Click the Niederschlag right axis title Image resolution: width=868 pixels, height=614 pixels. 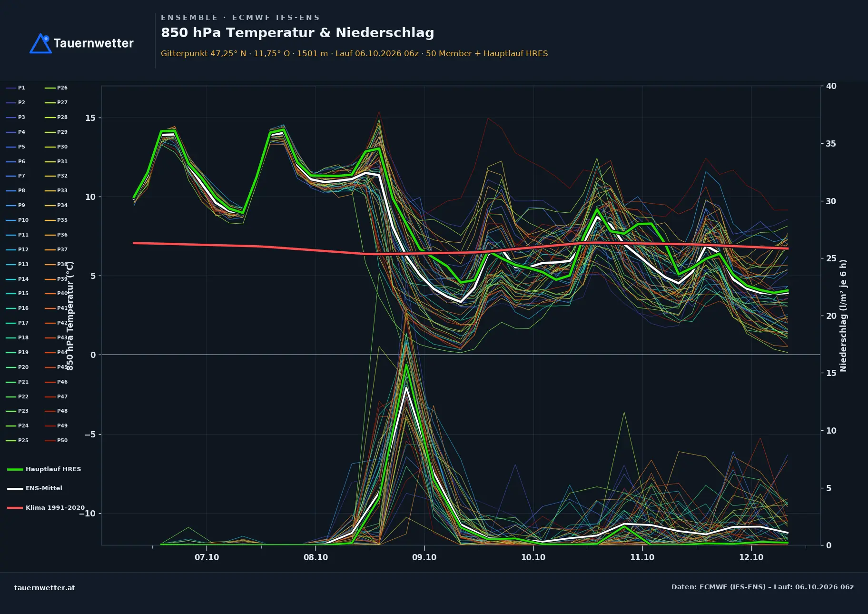pos(843,316)
